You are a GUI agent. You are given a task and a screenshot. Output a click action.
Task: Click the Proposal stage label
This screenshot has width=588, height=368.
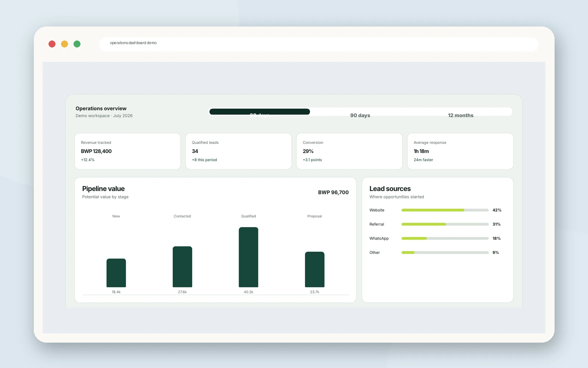click(x=315, y=216)
